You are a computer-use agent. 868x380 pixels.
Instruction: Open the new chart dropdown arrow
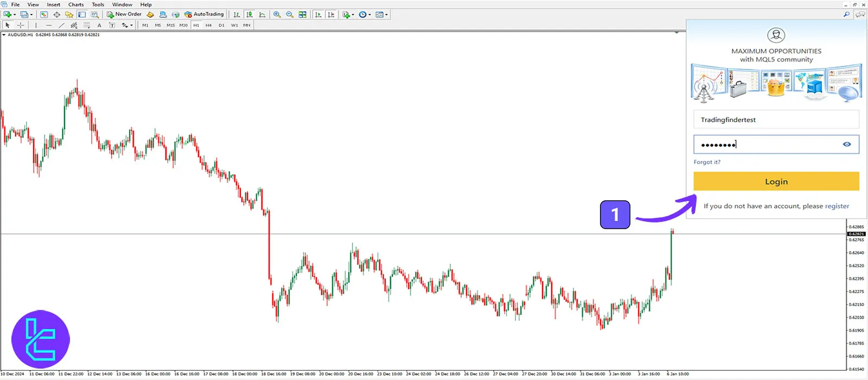pyautogui.click(x=15, y=15)
